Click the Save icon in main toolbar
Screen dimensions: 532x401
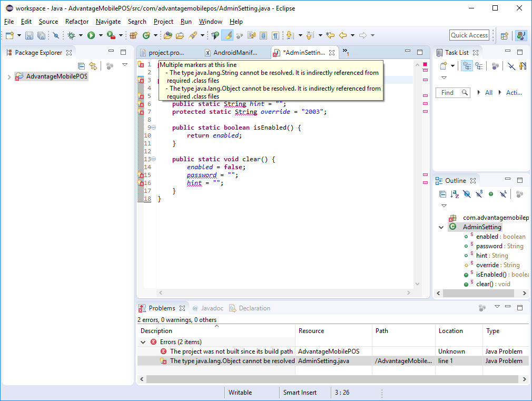coord(29,35)
